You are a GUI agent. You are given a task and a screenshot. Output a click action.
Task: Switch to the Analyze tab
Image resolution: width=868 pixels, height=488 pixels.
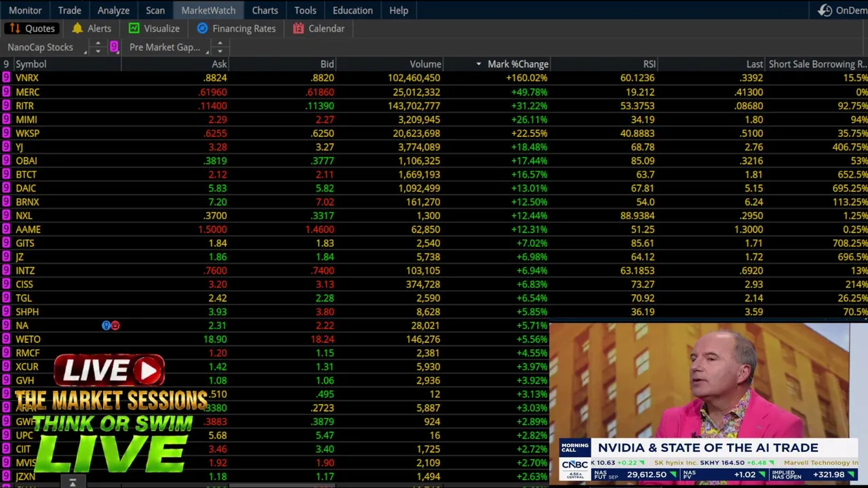coord(113,10)
